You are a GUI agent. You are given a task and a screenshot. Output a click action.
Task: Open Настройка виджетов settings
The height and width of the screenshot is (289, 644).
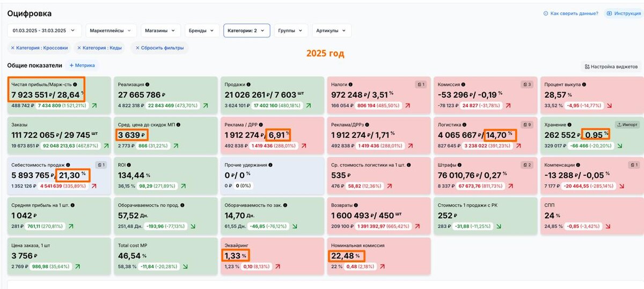(x=612, y=66)
